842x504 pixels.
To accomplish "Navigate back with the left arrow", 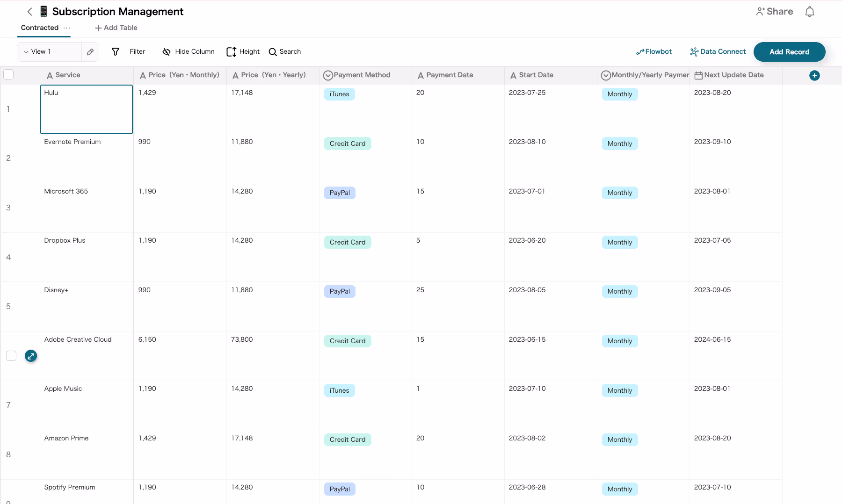I will (x=29, y=11).
